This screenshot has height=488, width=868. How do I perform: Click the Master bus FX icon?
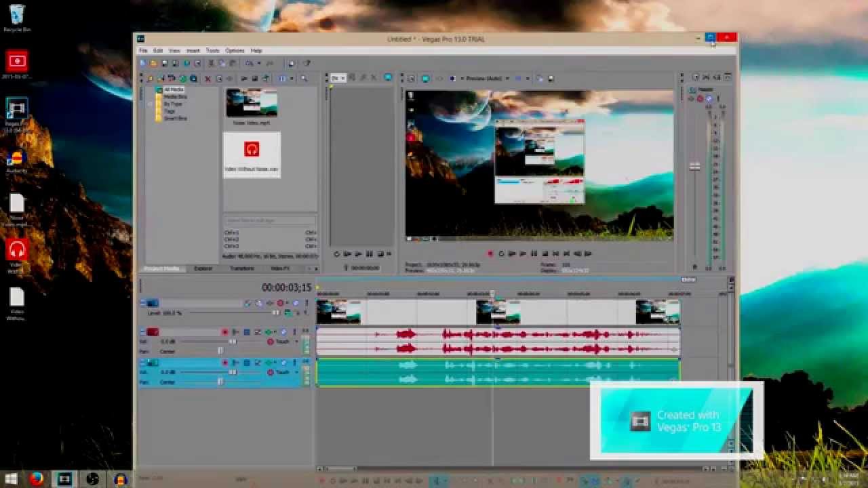click(691, 98)
